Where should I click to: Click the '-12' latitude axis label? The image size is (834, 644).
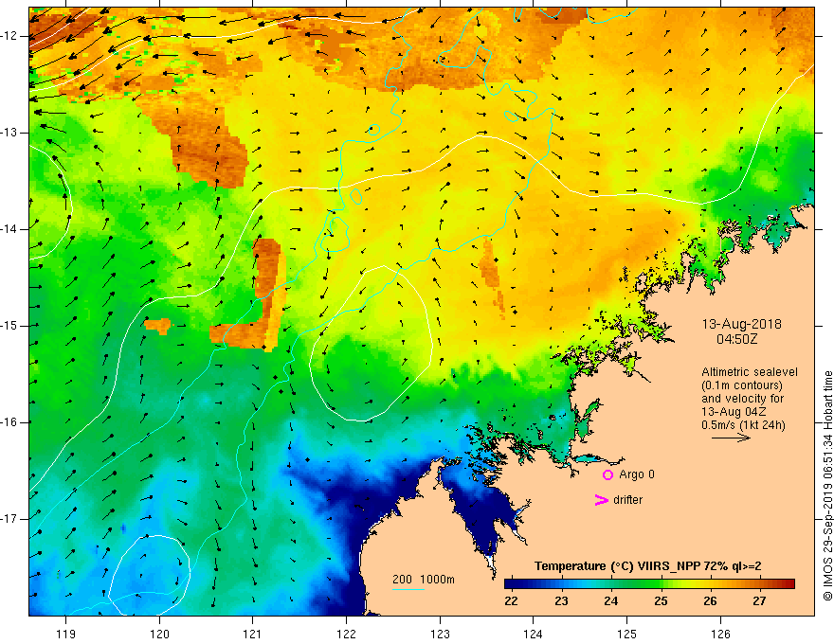coord(10,36)
